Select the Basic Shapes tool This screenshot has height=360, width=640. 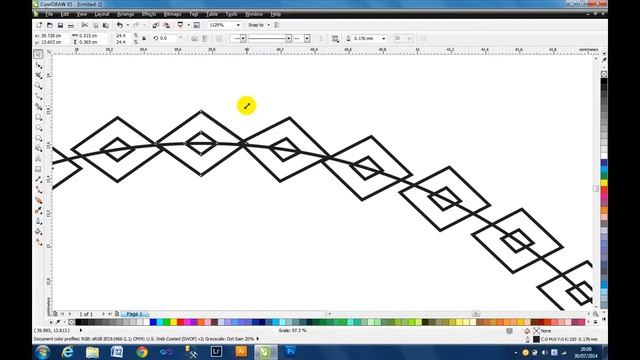click(38, 148)
